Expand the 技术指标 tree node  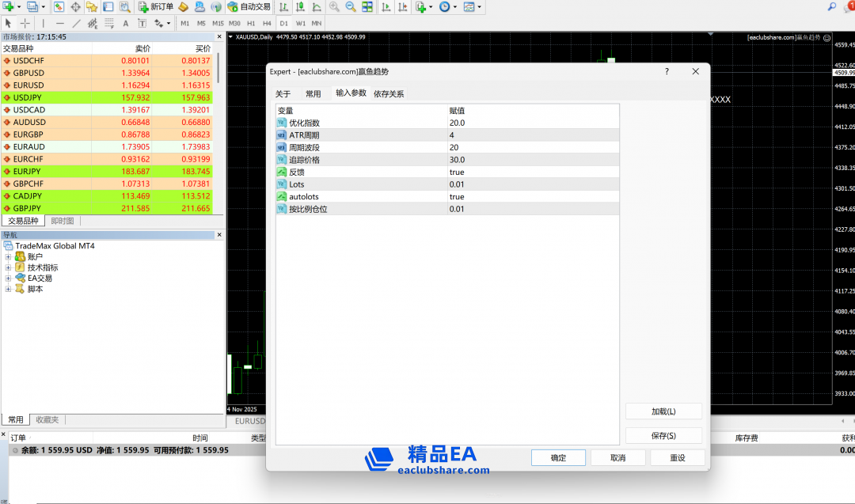click(9, 267)
